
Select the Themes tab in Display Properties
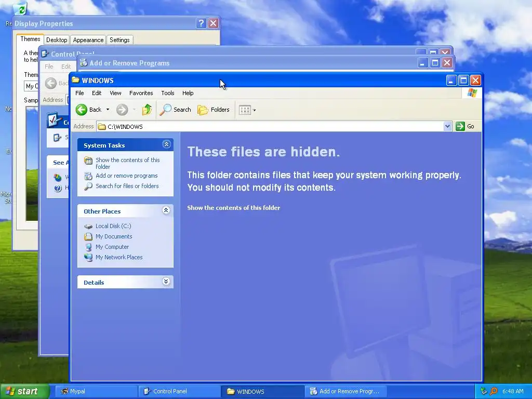click(30, 39)
